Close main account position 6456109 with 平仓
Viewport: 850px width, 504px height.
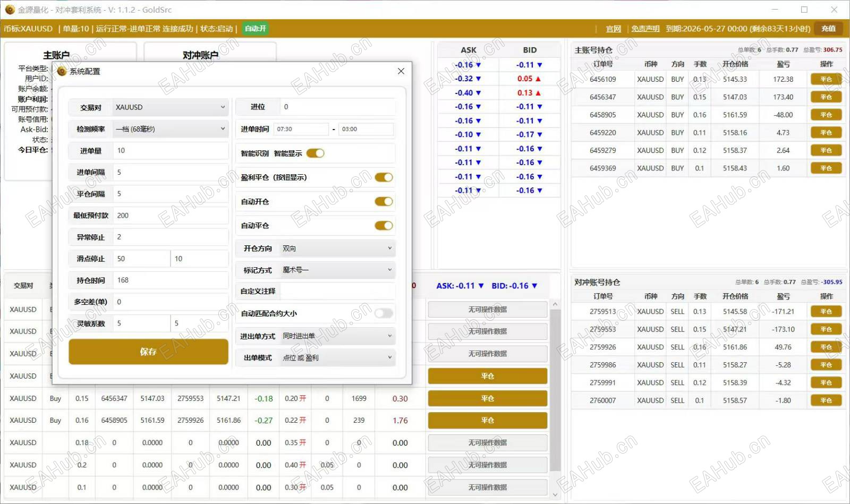click(x=826, y=79)
